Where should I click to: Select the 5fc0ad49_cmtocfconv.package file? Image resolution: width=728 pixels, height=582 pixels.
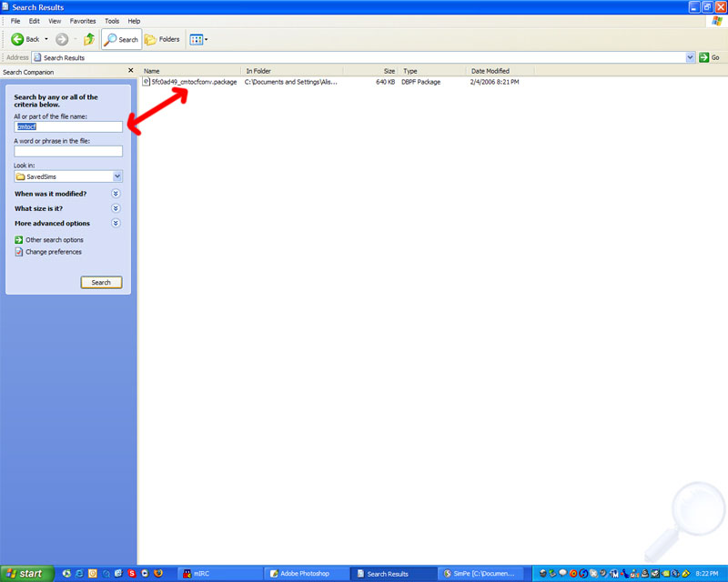tap(194, 82)
